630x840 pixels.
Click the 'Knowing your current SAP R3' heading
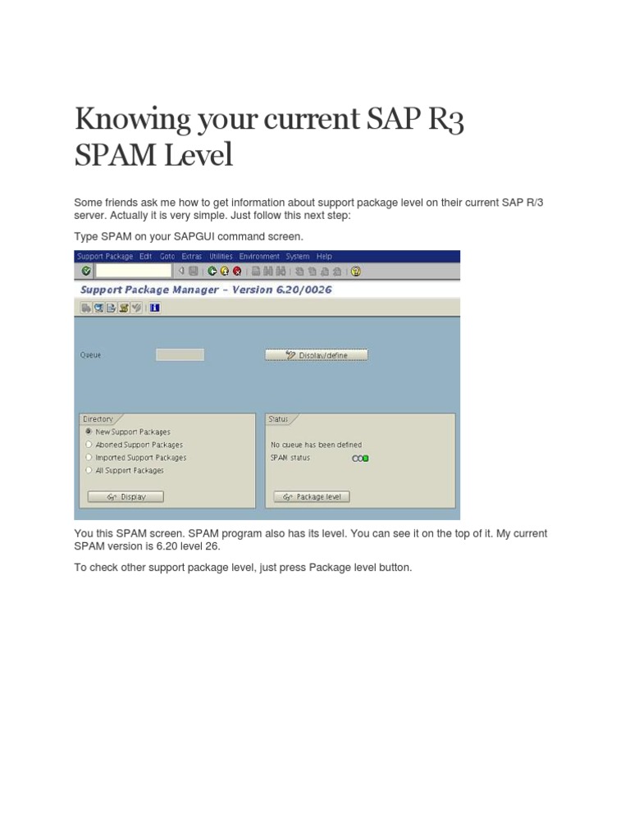pyautogui.click(x=269, y=118)
